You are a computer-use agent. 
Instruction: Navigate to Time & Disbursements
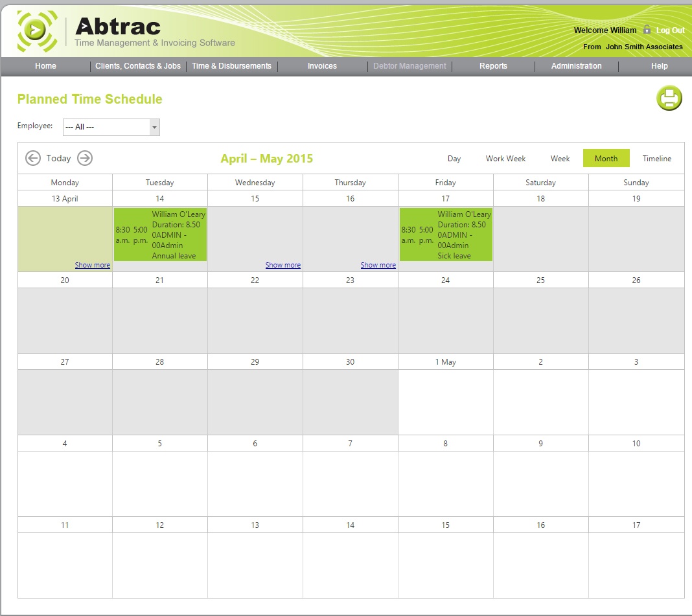coord(231,66)
